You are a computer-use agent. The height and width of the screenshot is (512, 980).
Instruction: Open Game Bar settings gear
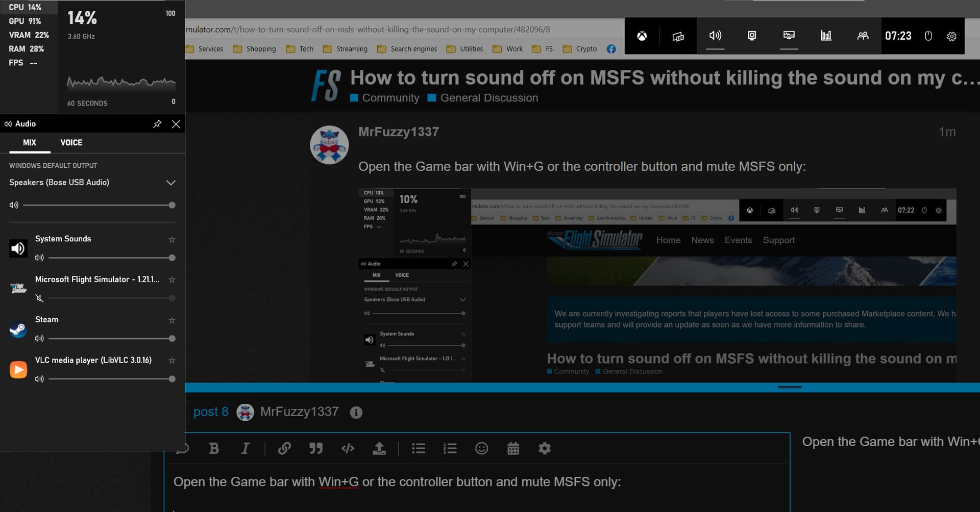pyautogui.click(x=951, y=36)
